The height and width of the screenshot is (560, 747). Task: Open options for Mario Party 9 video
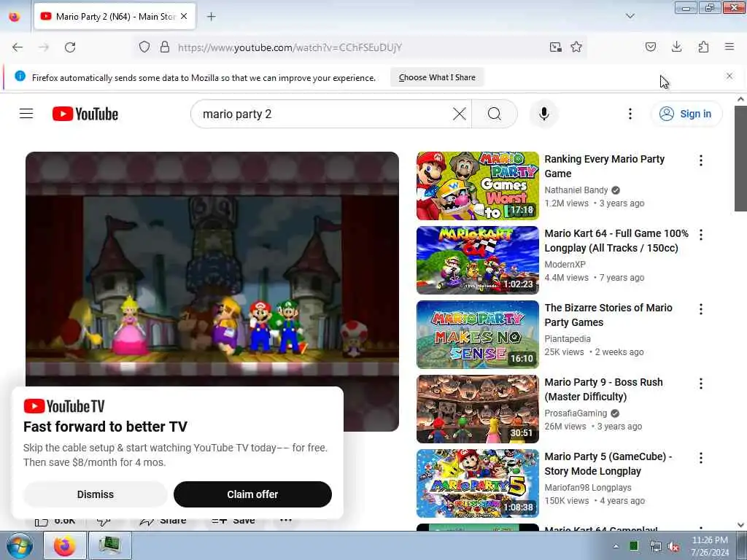click(x=701, y=384)
